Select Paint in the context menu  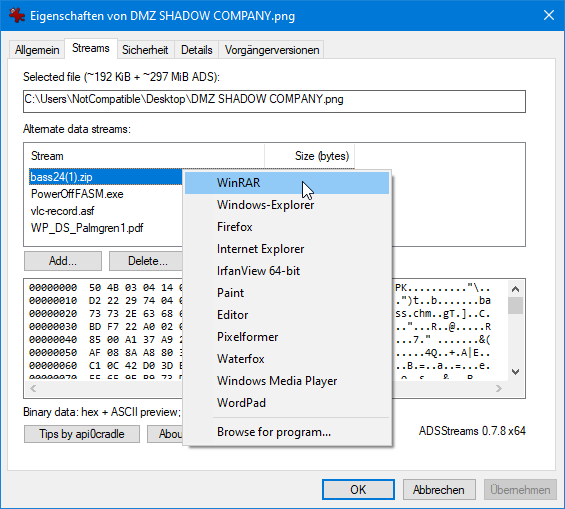287,293
